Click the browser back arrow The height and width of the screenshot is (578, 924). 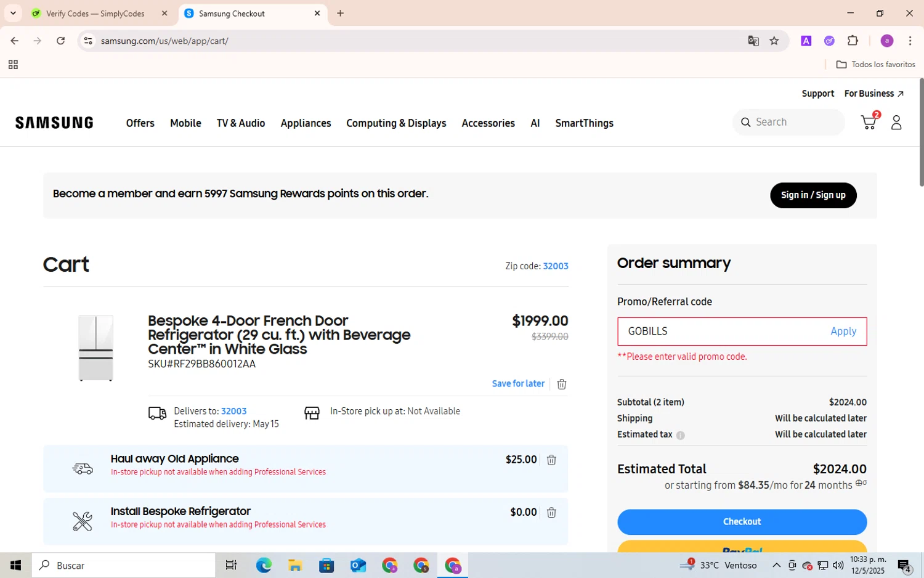(14, 41)
